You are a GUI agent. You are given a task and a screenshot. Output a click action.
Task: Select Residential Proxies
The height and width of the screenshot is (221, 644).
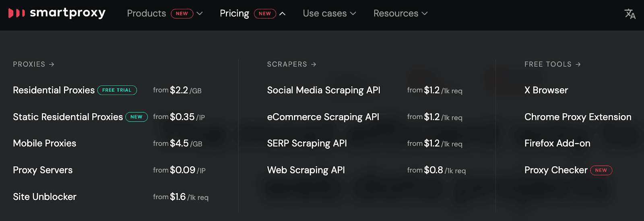tap(54, 90)
